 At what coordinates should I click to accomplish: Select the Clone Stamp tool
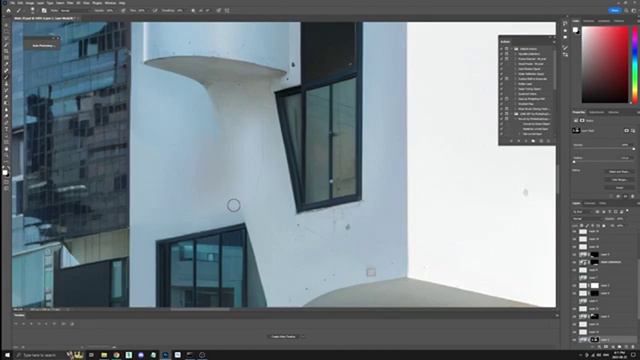pyautogui.click(x=6, y=84)
